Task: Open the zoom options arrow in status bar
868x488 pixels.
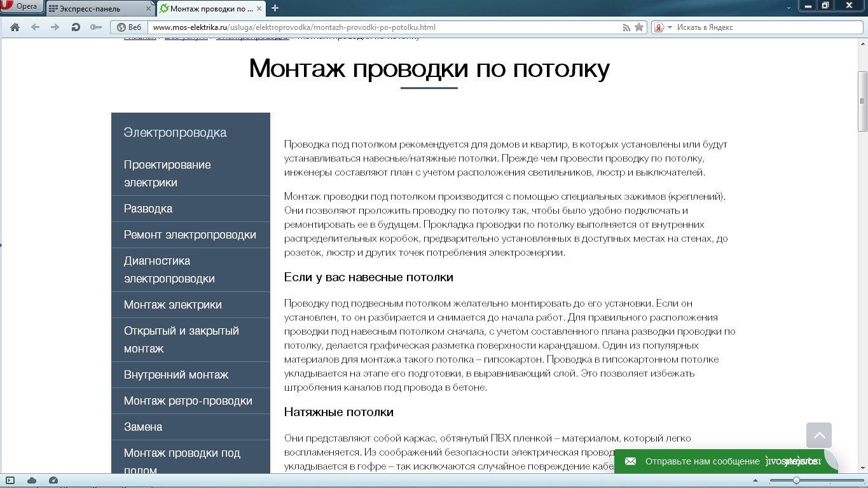Action: (x=756, y=480)
